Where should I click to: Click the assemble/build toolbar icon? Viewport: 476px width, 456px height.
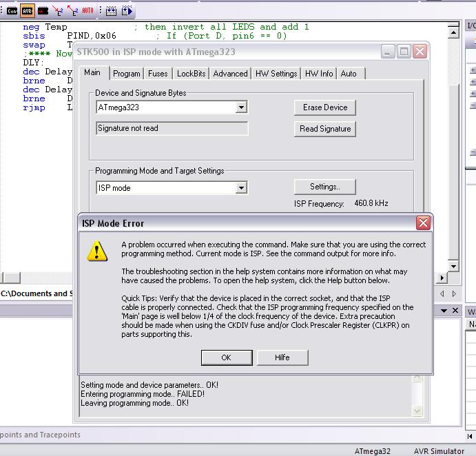[x=111, y=11]
